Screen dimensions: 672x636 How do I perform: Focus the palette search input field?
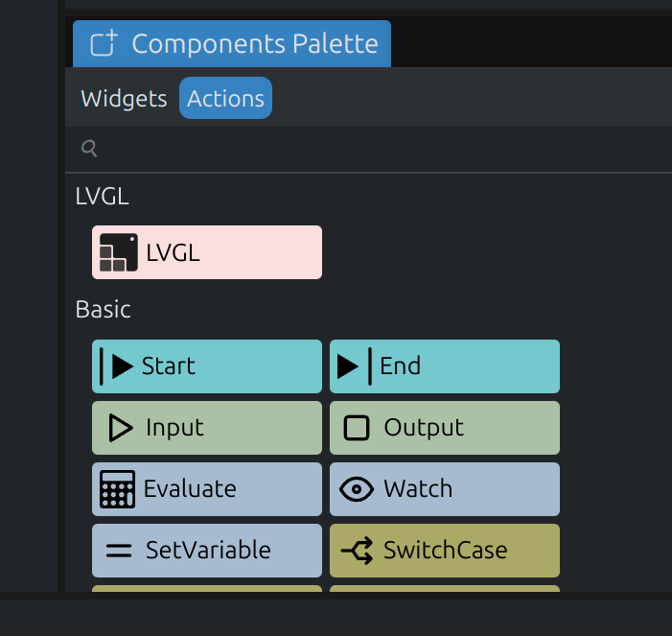[374, 148]
